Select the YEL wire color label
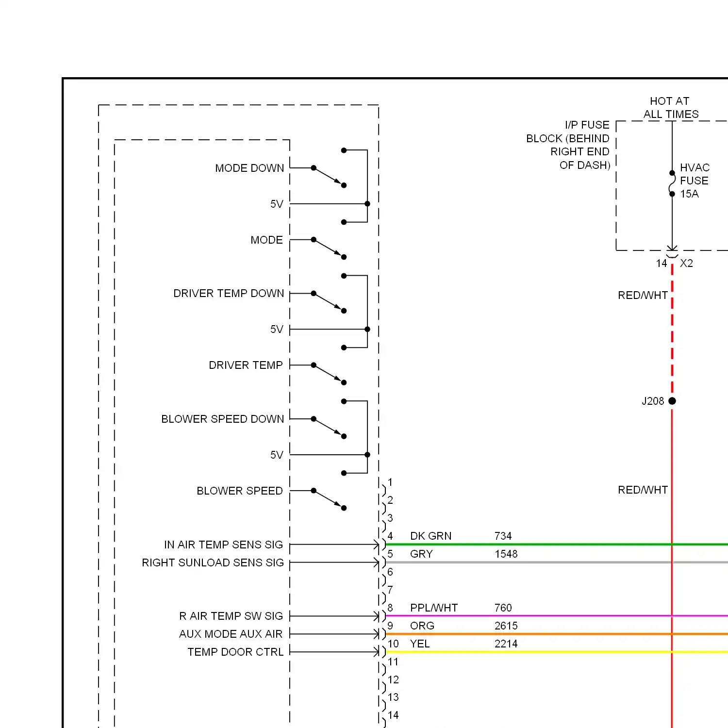Screen dimensions: 728x728 tap(420, 644)
